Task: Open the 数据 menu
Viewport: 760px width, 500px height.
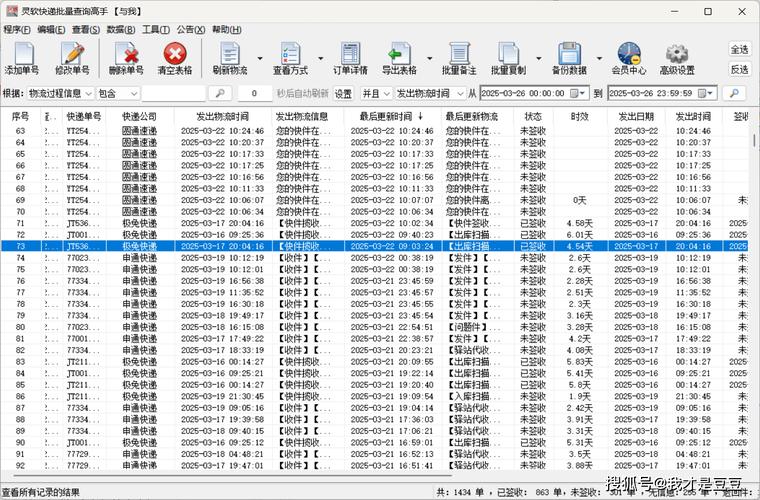Action: click(116, 30)
